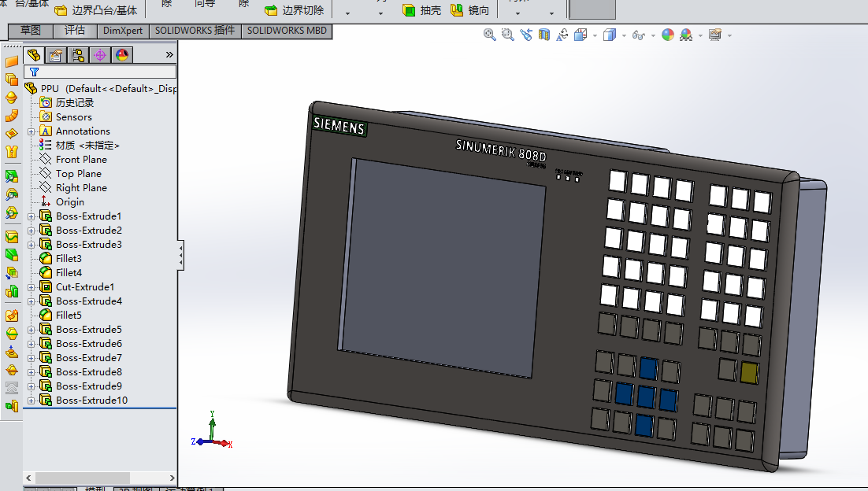Viewport: 868px width, 491px height.
Task: Open the Apply Scene dropdown arrow
Action: coord(700,36)
